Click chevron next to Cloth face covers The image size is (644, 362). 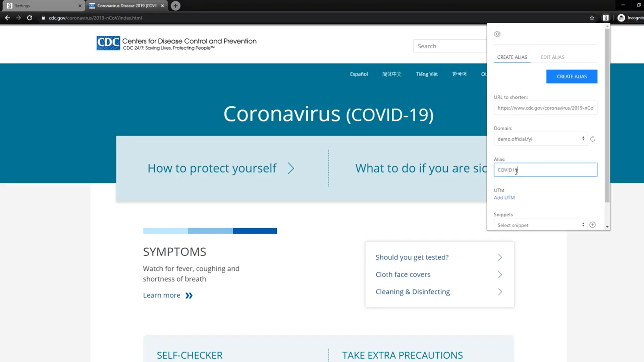coord(500,275)
